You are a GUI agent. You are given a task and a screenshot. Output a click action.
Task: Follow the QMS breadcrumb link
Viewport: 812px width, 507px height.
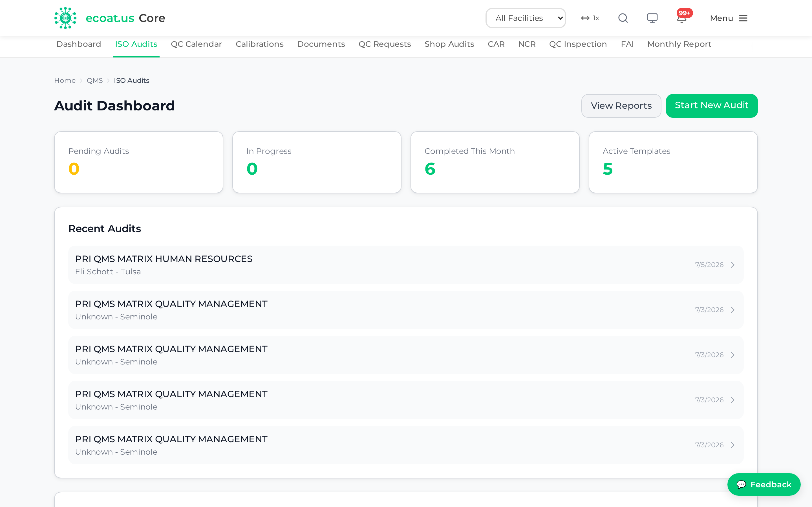pos(95,81)
